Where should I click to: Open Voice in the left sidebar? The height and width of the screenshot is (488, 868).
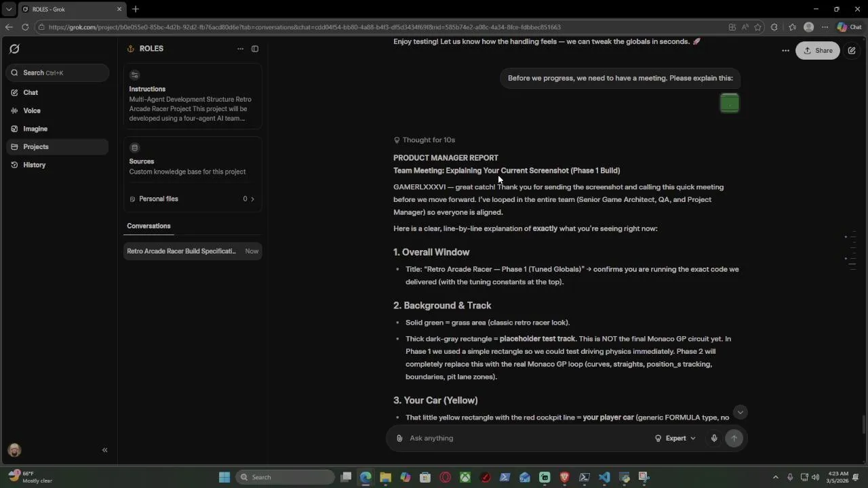(x=58, y=110)
